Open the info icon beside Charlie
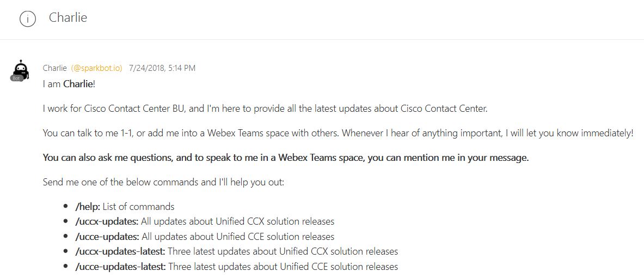Screen dimensions: 644x277 tap(27, 19)
